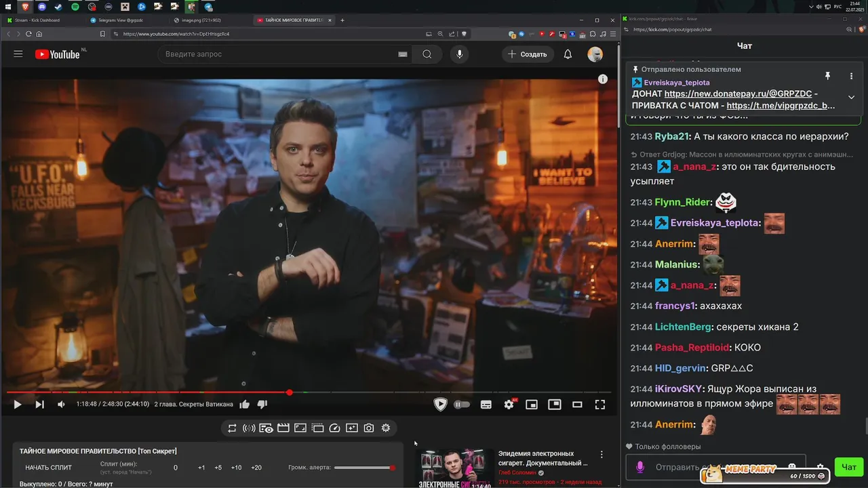Toggle theater mode

tap(577, 405)
